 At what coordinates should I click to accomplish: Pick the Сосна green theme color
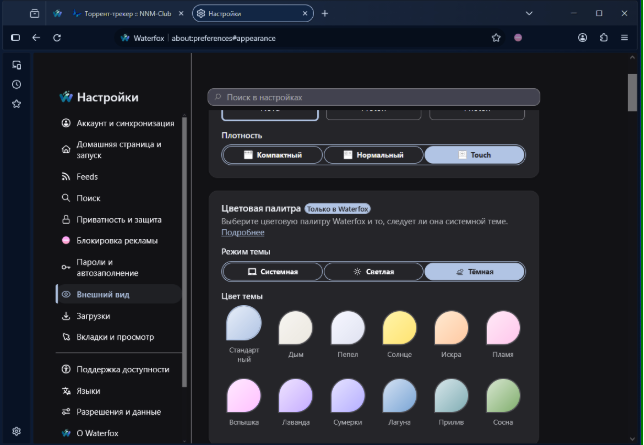click(503, 396)
